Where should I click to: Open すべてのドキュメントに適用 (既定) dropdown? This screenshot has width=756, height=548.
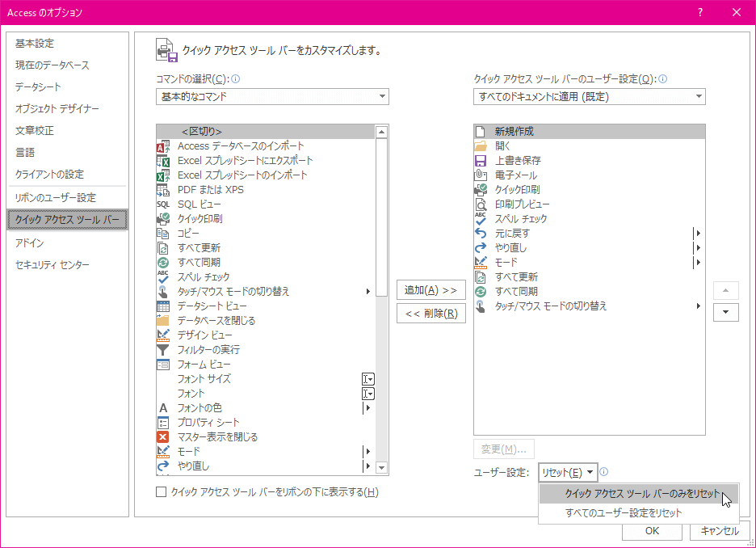click(589, 96)
